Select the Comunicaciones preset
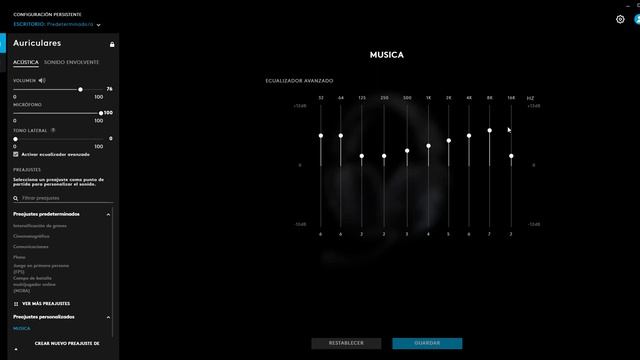640x360 pixels. [x=31, y=247]
